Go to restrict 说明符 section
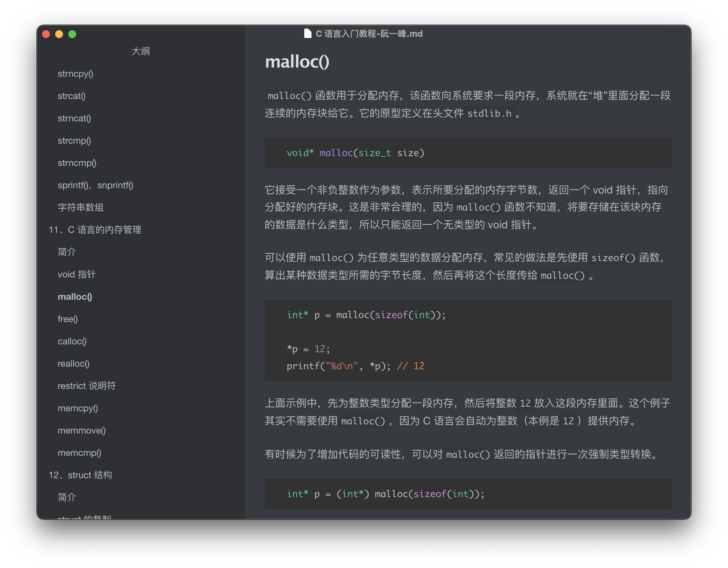728x568 pixels. pos(87,386)
